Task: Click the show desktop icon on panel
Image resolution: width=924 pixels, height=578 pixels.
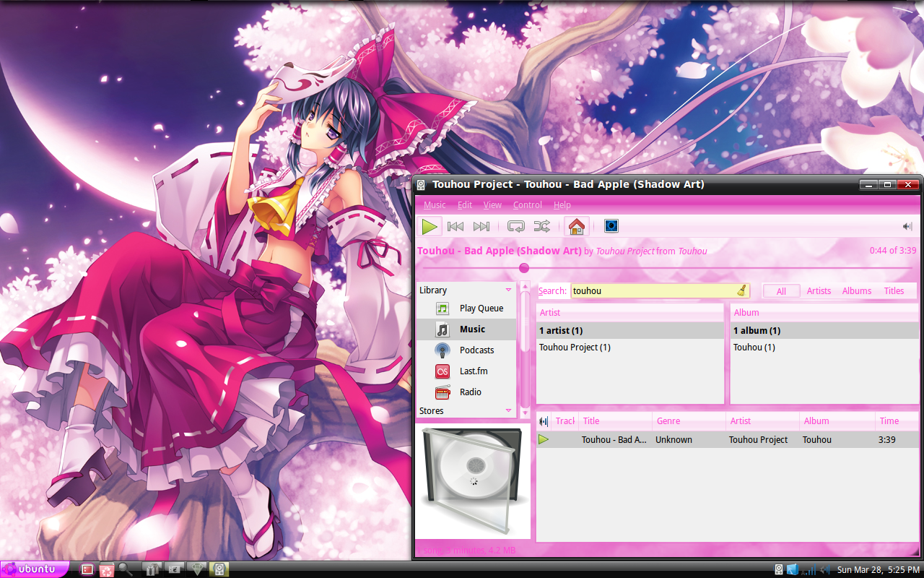Action: click(87, 569)
